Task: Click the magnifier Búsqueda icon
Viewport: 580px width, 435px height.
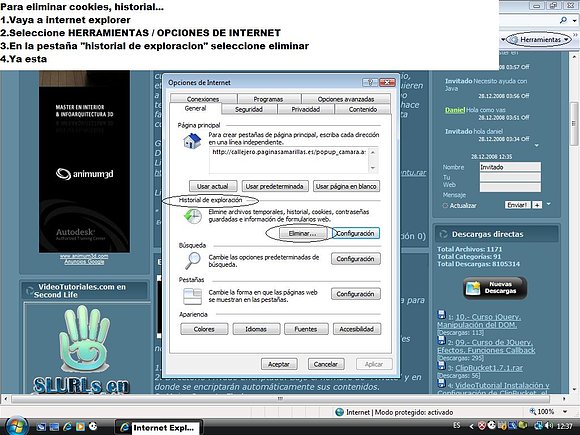Action: (193, 260)
